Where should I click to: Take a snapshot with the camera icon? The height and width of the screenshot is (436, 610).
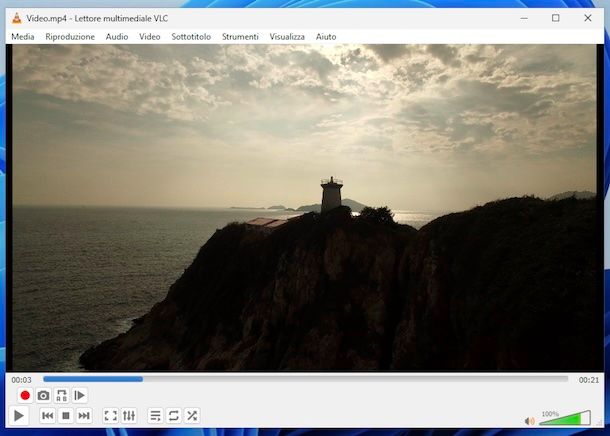click(43, 396)
